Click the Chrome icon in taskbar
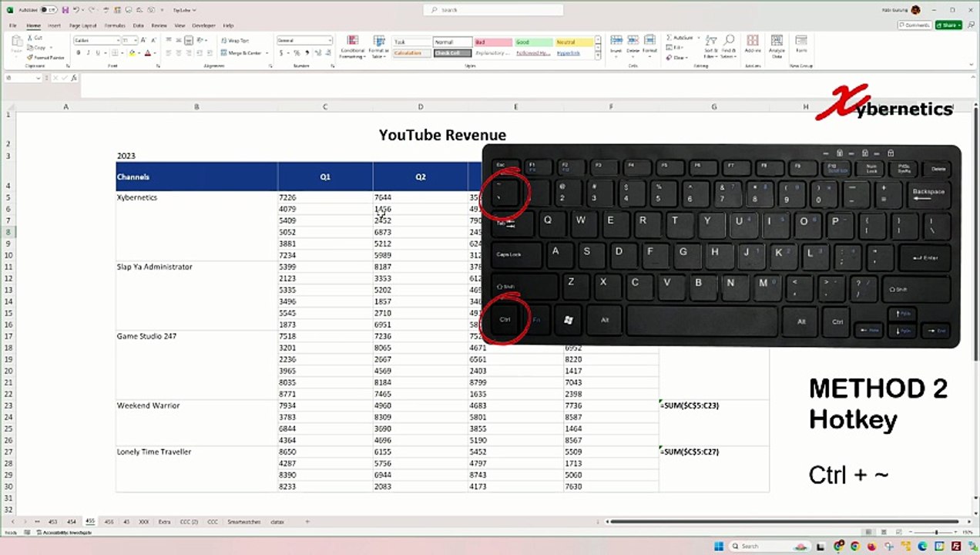The width and height of the screenshot is (980, 555). 854,547
